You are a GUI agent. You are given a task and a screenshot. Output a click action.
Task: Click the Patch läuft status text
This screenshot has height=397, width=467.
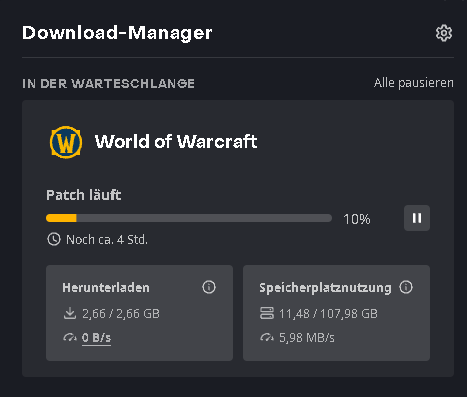[84, 195]
